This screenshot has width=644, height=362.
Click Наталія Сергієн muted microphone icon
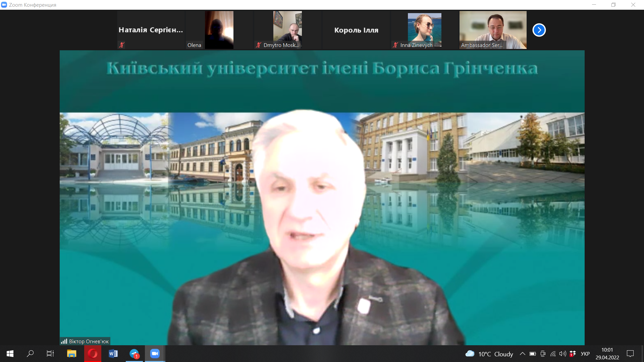[122, 45]
